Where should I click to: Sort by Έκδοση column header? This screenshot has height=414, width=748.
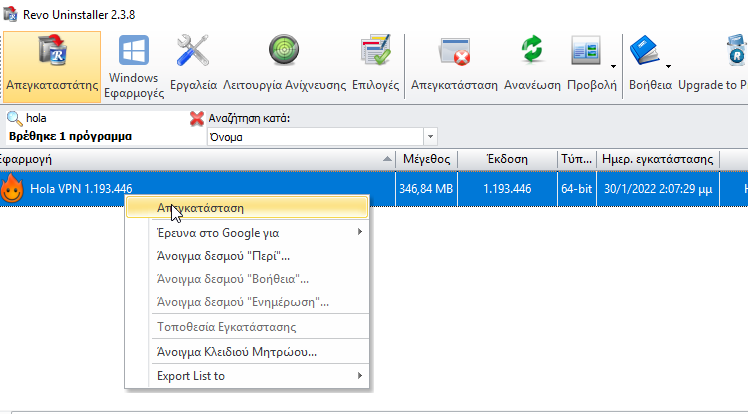pyautogui.click(x=507, y=159)
